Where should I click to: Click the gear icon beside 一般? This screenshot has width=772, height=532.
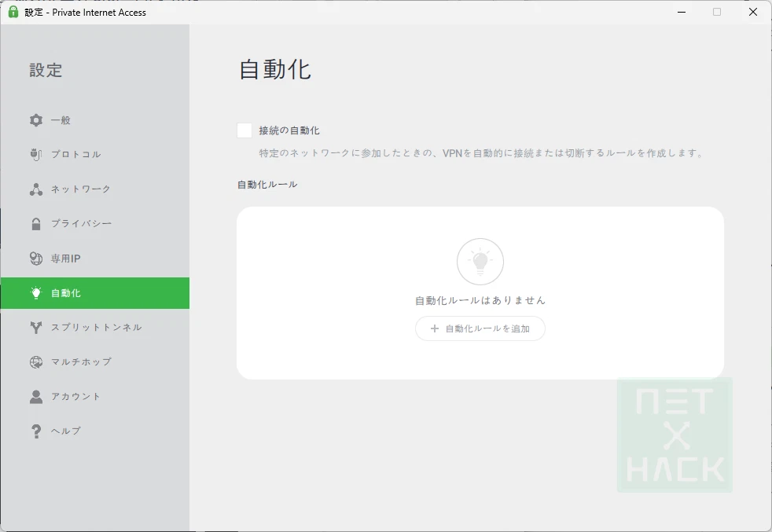click(36, 120)
